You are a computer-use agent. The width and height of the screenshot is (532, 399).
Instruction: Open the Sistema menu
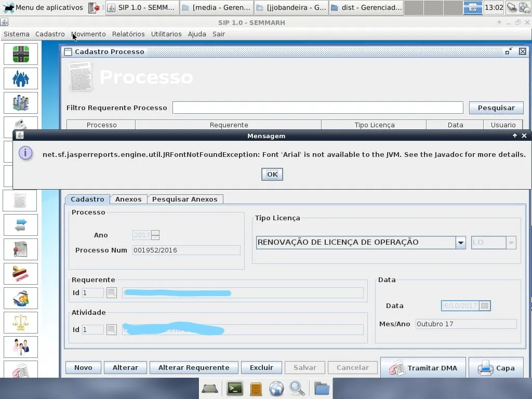click(16, 34)
